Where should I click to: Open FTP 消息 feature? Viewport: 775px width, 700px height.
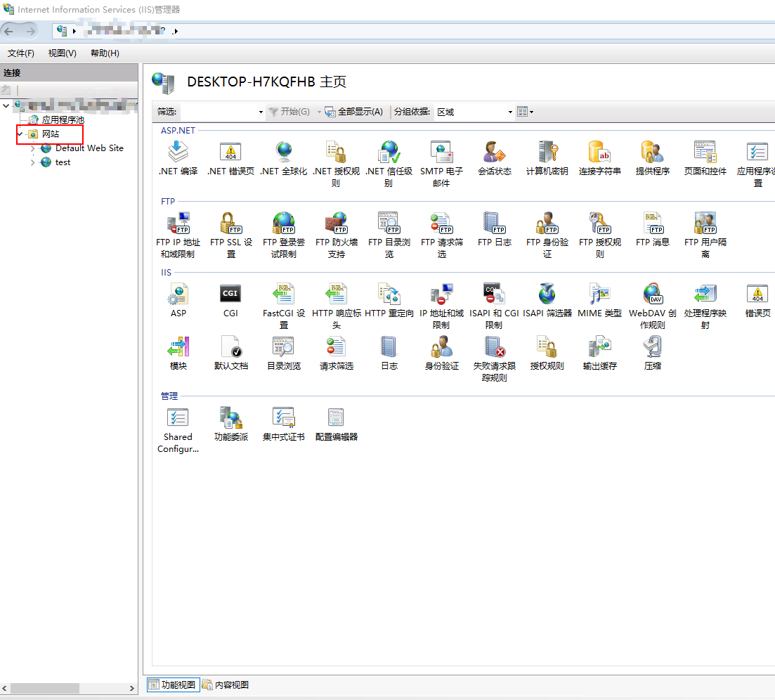pos(653,230)
